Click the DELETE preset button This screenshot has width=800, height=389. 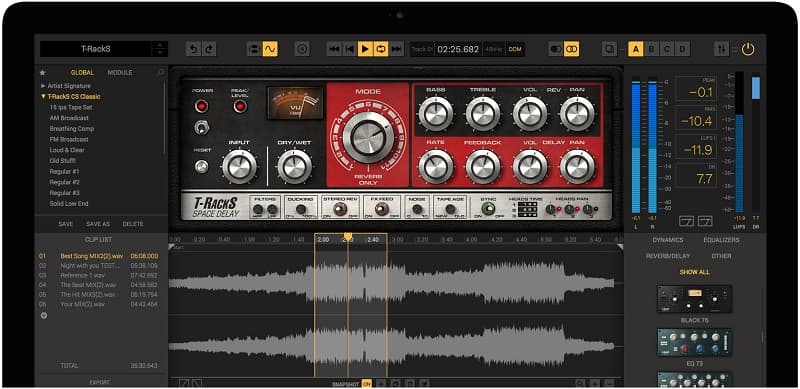[133, 224]
